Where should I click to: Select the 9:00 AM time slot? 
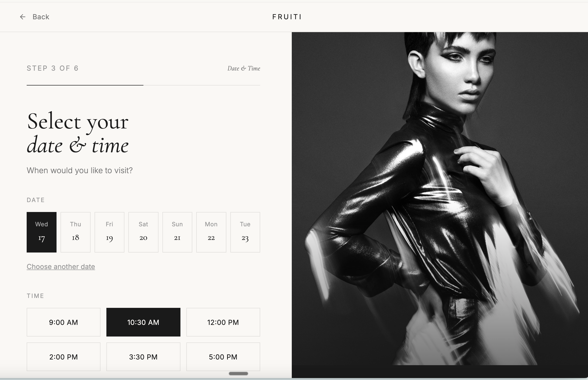63,322
